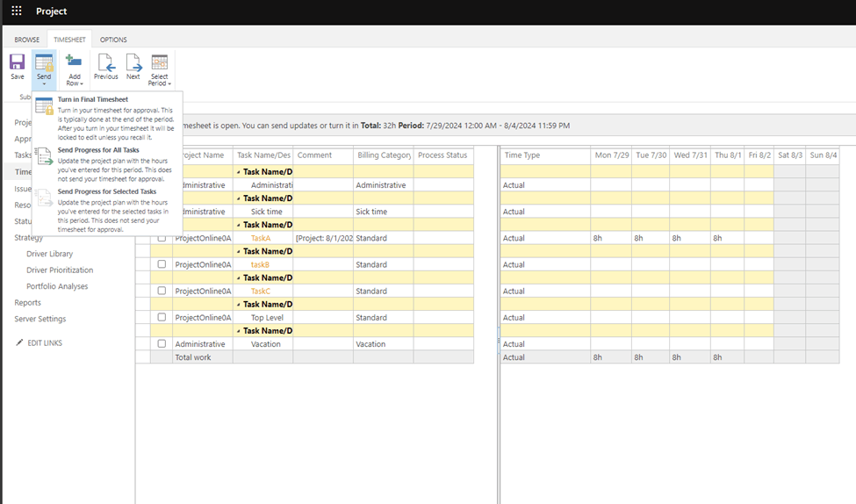Collapse the Task Name group above Sick time

pyautogui.click(x=239, y=198)
